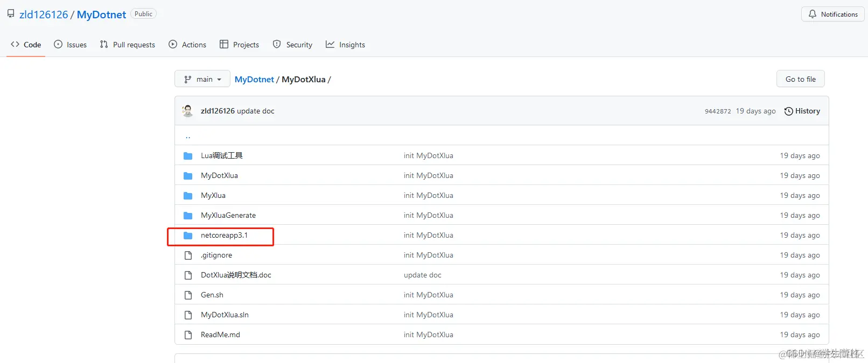Open the Security tab
The width and height of the screenshot is (868, 363).
292,45
